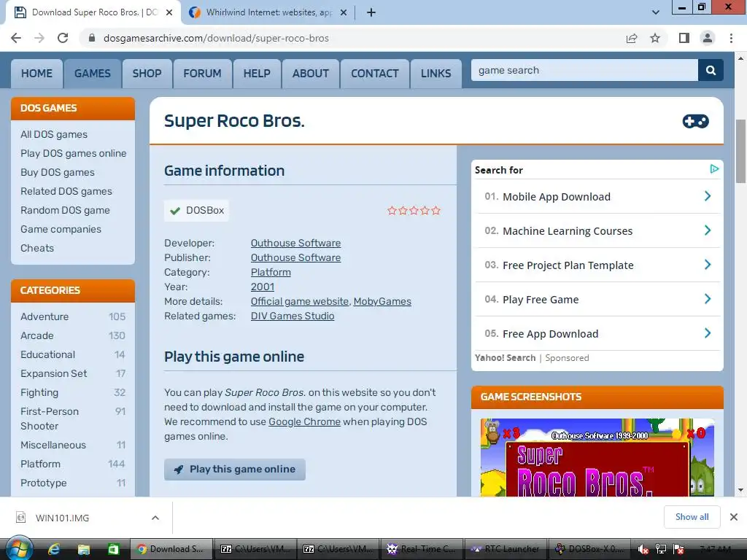Expand the Play Free Game ad arrow
Image resolution: width=747 pixels, height=560 pixels.
(708, 299)
